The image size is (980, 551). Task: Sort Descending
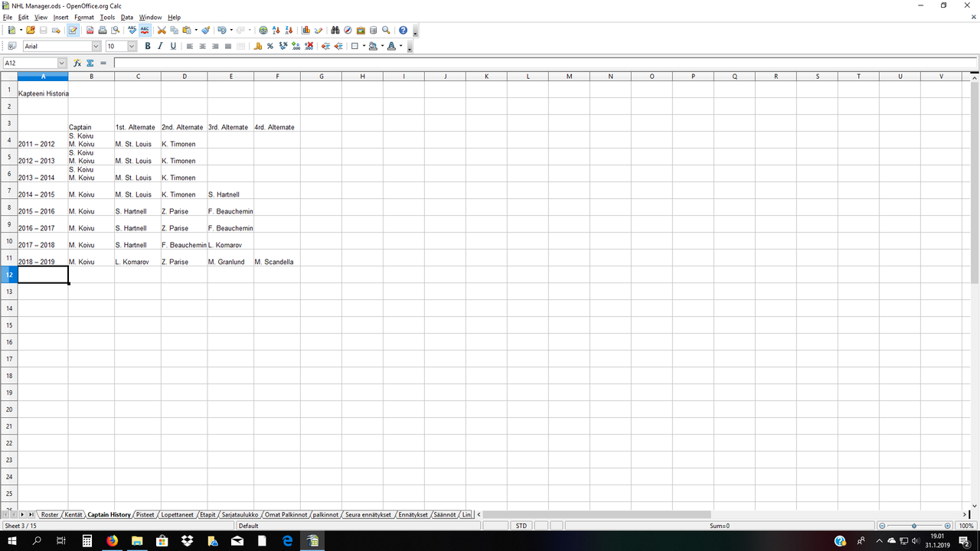289,30
